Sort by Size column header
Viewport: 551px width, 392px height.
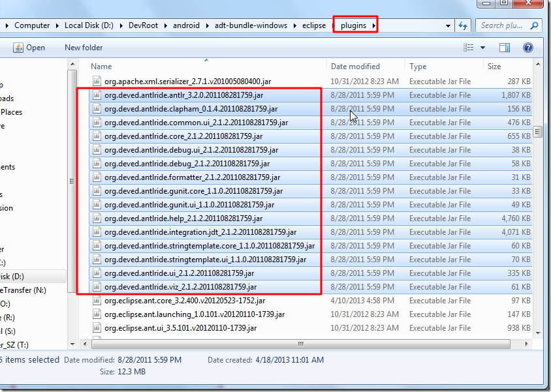pos(494,67)
